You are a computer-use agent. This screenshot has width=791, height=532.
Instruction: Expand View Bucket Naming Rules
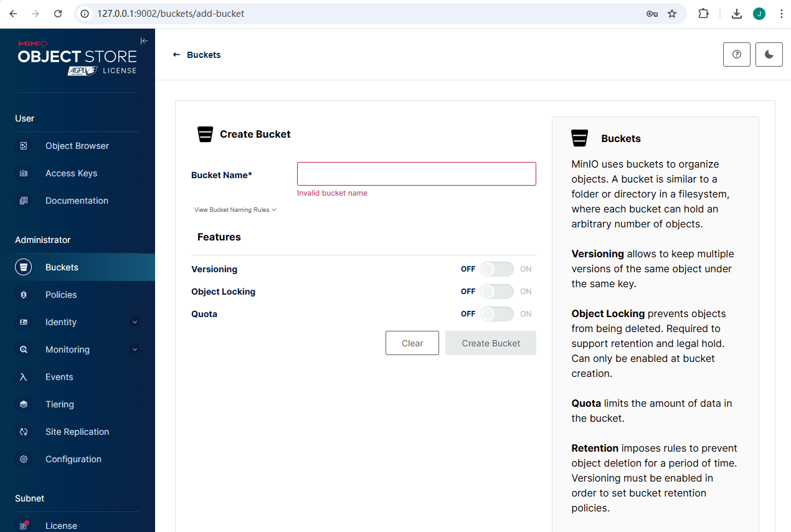(x=235, y=210)
